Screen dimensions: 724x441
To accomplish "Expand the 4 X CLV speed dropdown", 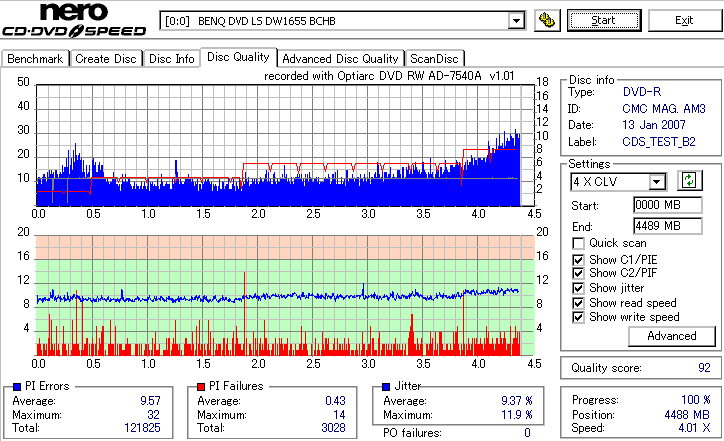I will click(656, 181).
